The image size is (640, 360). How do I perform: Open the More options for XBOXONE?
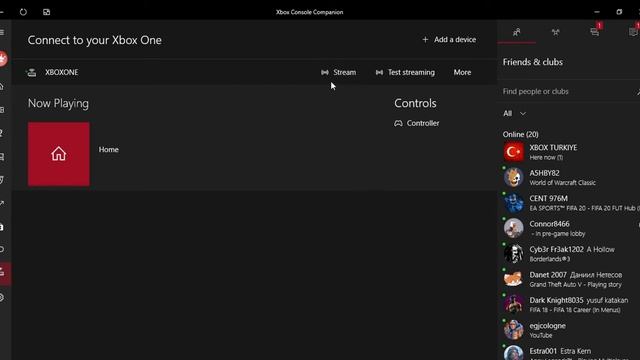(462, 72)
